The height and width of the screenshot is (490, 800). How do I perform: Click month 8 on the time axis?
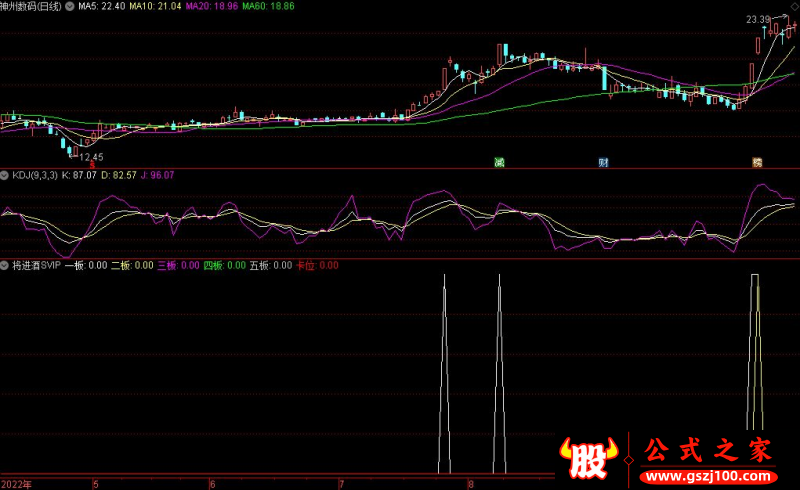pos(470,484)
